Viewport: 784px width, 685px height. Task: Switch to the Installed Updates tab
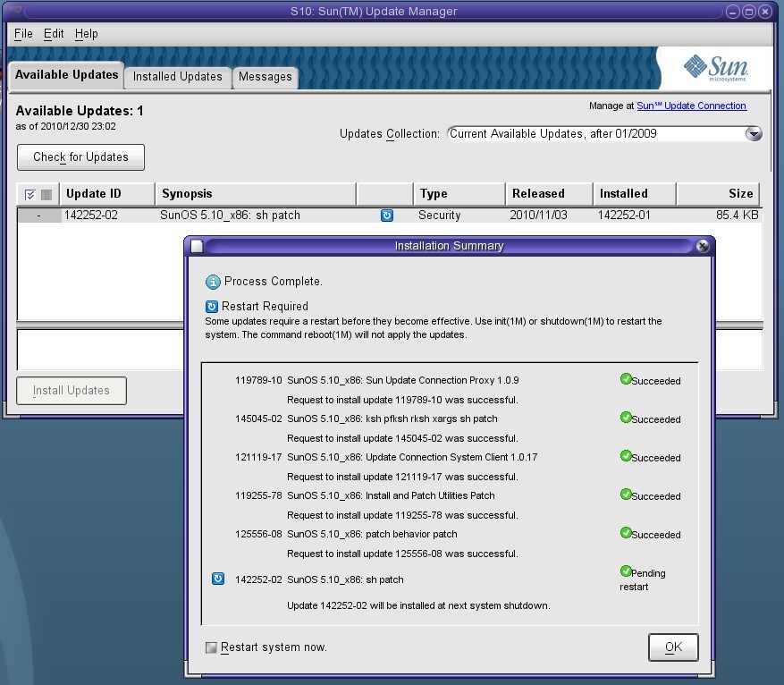[178, 77]
